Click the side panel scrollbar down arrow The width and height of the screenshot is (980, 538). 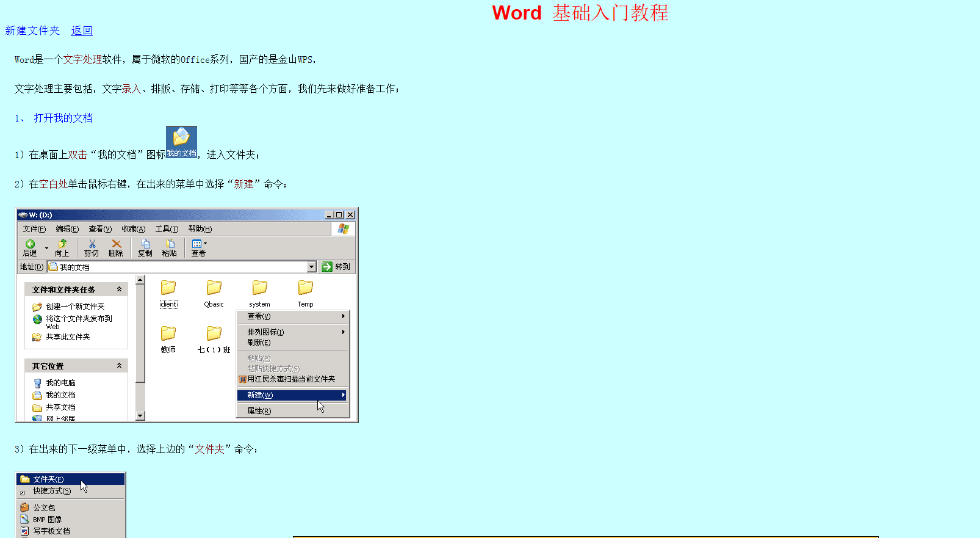point(140,416)
